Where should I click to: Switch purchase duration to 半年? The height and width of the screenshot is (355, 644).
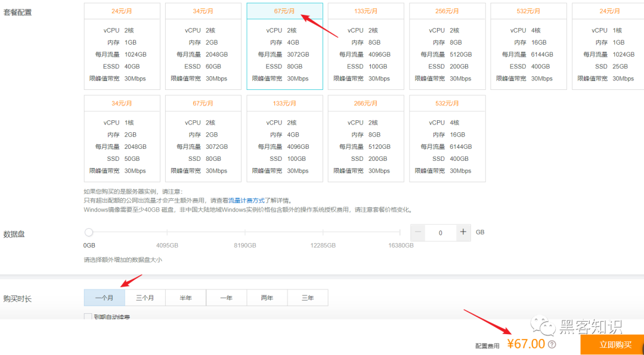pos(185,298)
